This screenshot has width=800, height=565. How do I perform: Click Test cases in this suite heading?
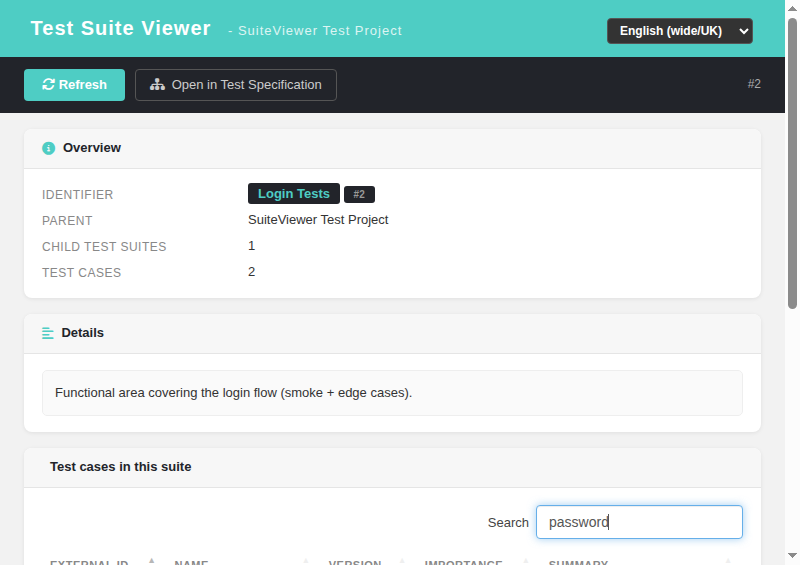tap(120, 466)
